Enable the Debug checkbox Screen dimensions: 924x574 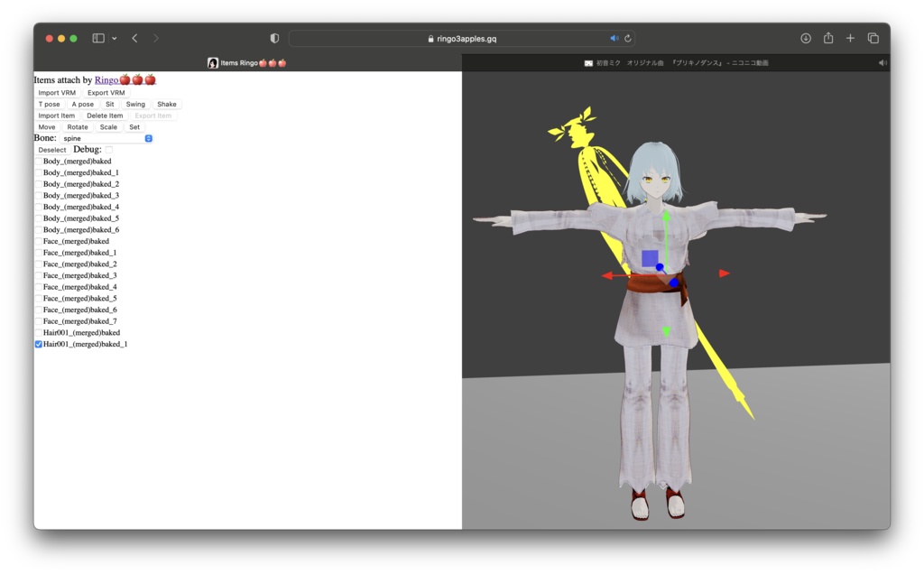(x=109, y=150)
